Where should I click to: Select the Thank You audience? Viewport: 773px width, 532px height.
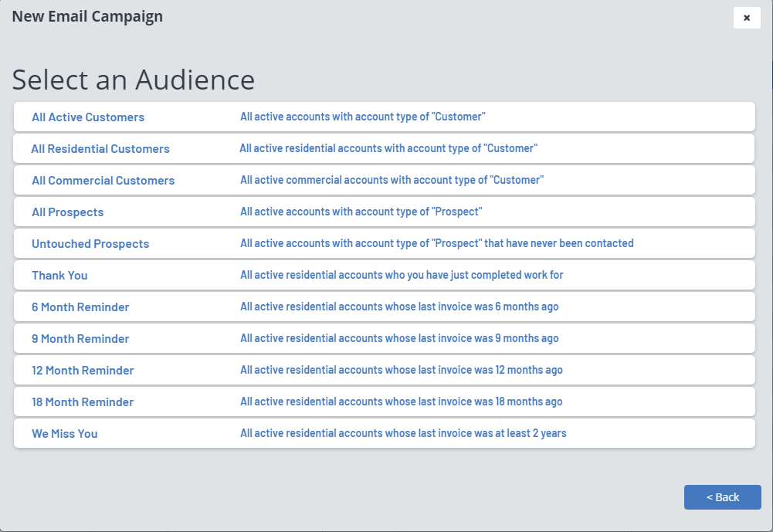[x=59, y=276]
